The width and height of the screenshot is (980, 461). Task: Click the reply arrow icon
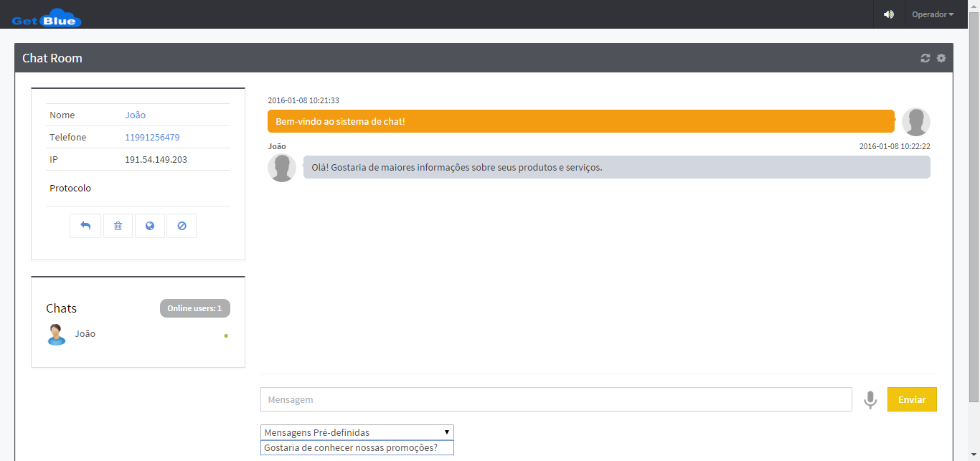(x=85, y=226)
